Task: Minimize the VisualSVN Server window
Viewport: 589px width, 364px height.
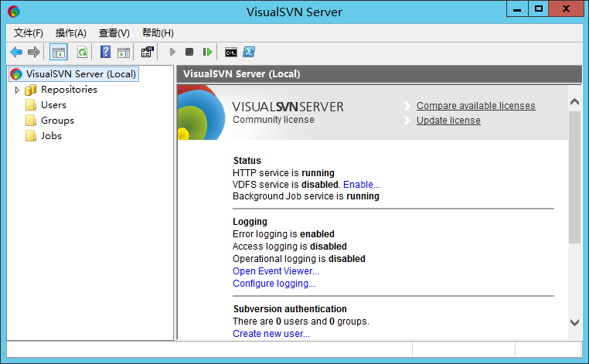Action: tap(517, 9)
